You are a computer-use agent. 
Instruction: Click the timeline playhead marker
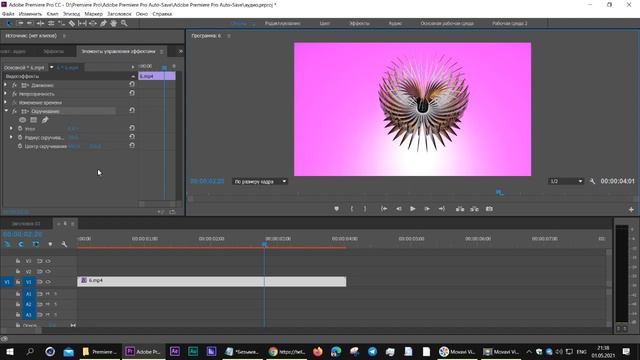(264, 244)
